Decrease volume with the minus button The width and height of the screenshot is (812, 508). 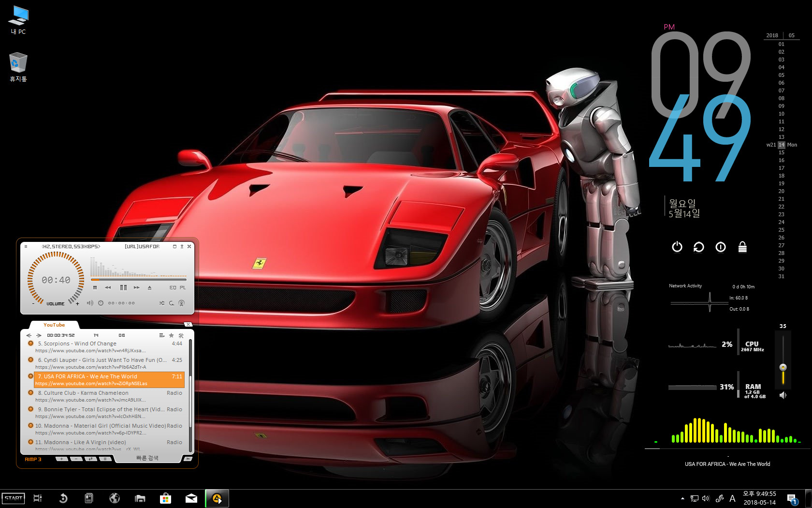click(x=33, y=304)
